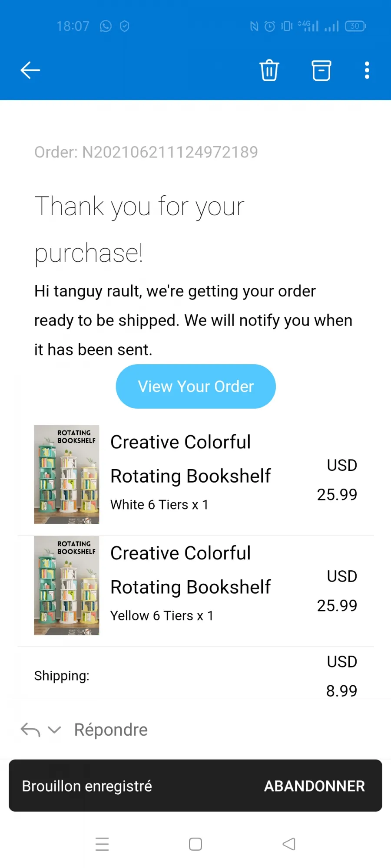Tap the first Creative Colorful Rotating Bookshelf title
391x868 pixels.
[x=191, y=459]
